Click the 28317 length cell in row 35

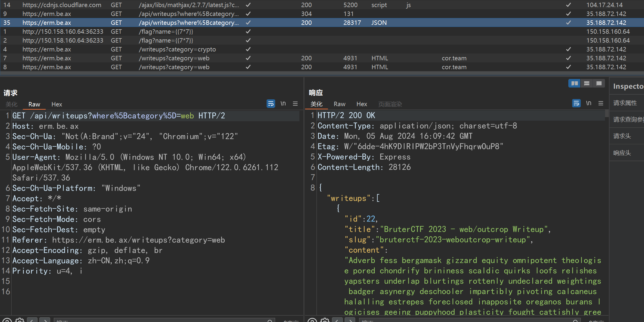[x=352, y=23]
